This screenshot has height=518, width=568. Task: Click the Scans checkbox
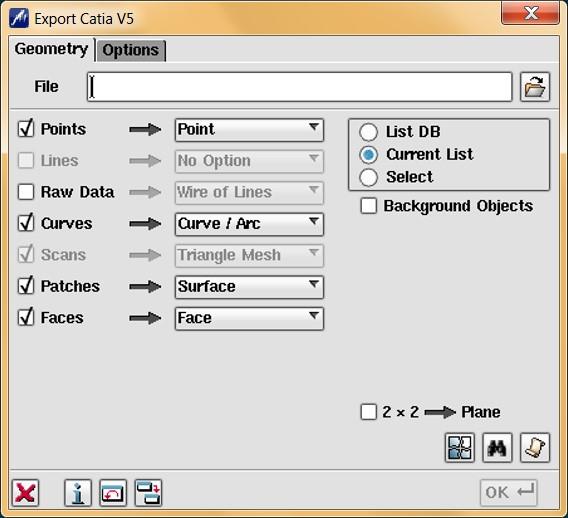(26, 254)
